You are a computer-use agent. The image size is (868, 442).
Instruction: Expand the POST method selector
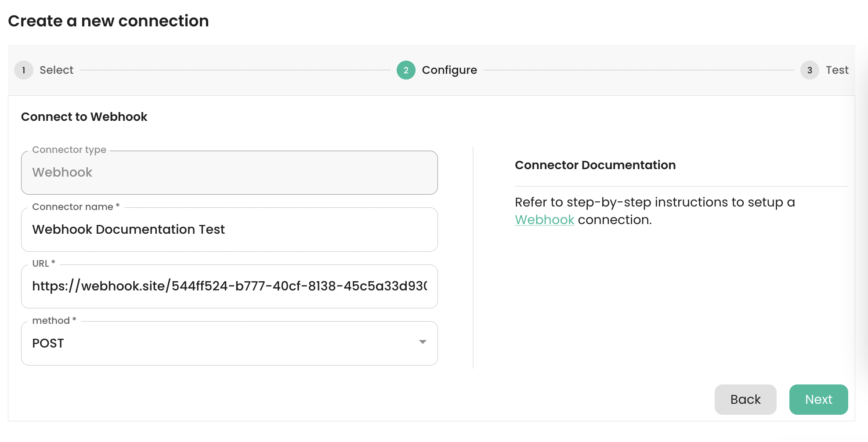(x=229, y=343)
